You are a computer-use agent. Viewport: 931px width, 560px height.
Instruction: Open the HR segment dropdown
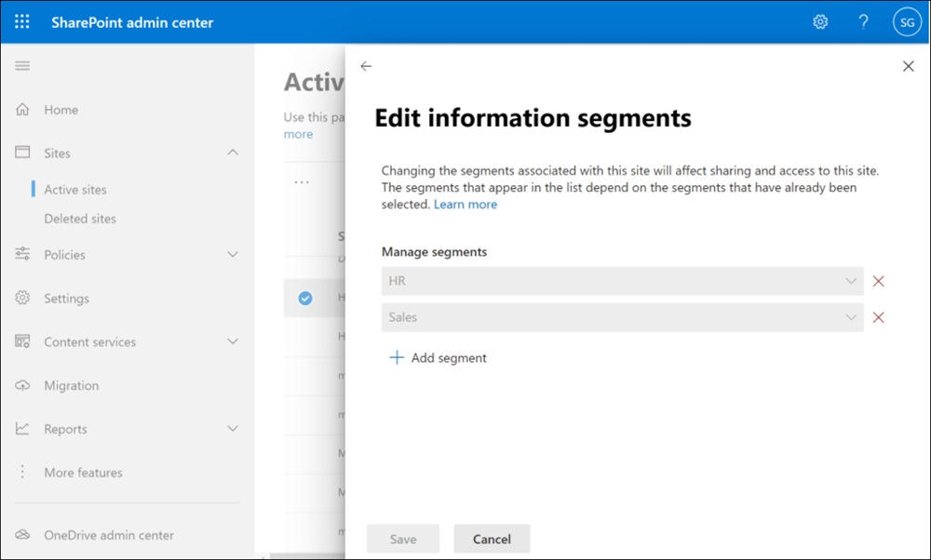[851, 280]
